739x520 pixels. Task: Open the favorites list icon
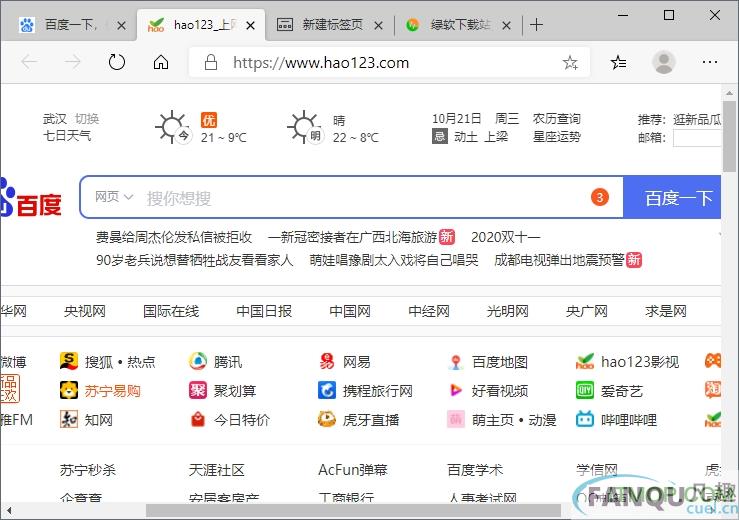(619, 62)
